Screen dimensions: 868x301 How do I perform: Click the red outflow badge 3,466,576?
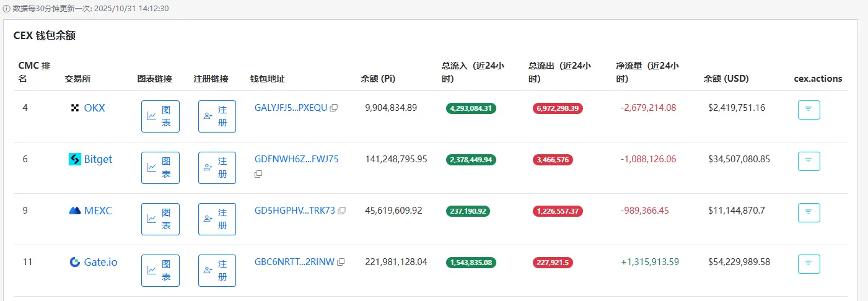pyautogui.click(x=553, y=160)
